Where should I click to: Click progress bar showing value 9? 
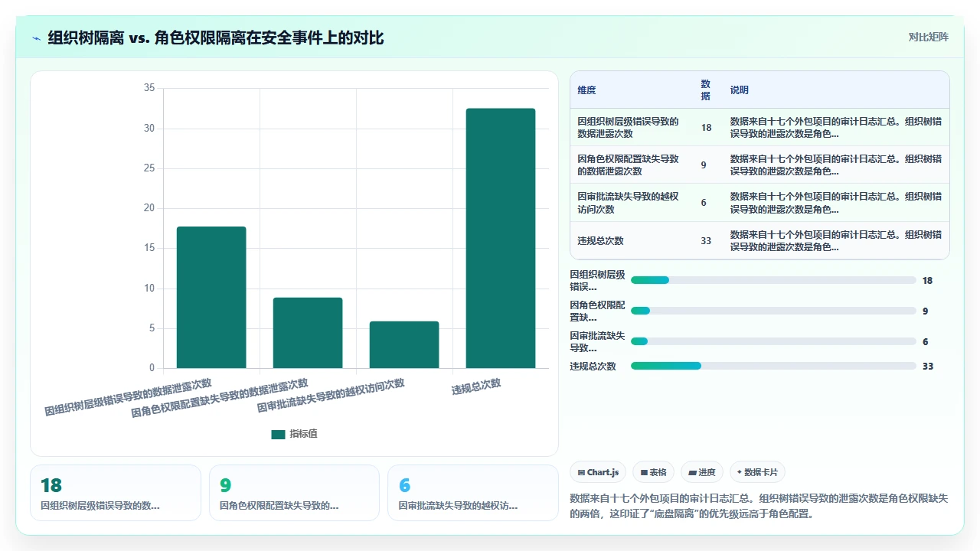tap(773, 311)
